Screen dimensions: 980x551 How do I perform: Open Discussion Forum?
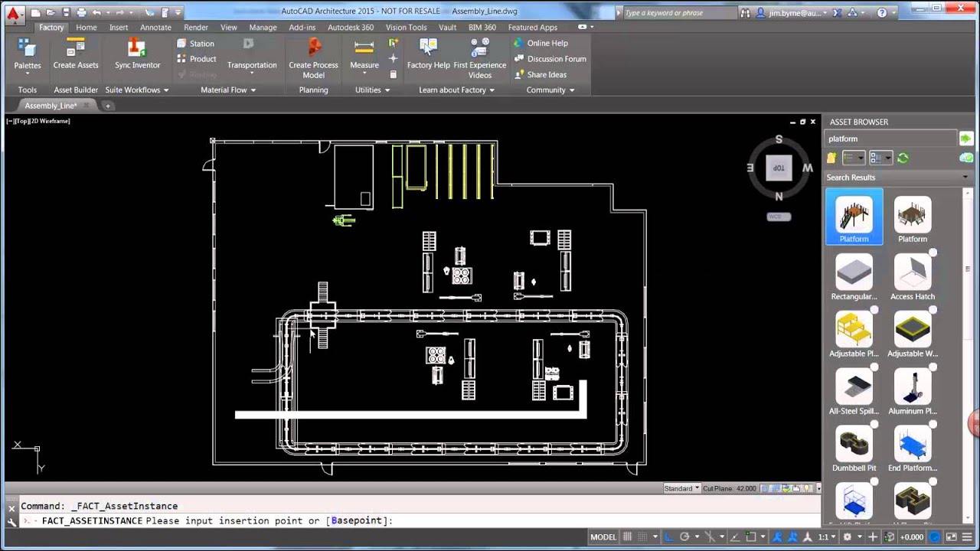[x=549, y=59]
